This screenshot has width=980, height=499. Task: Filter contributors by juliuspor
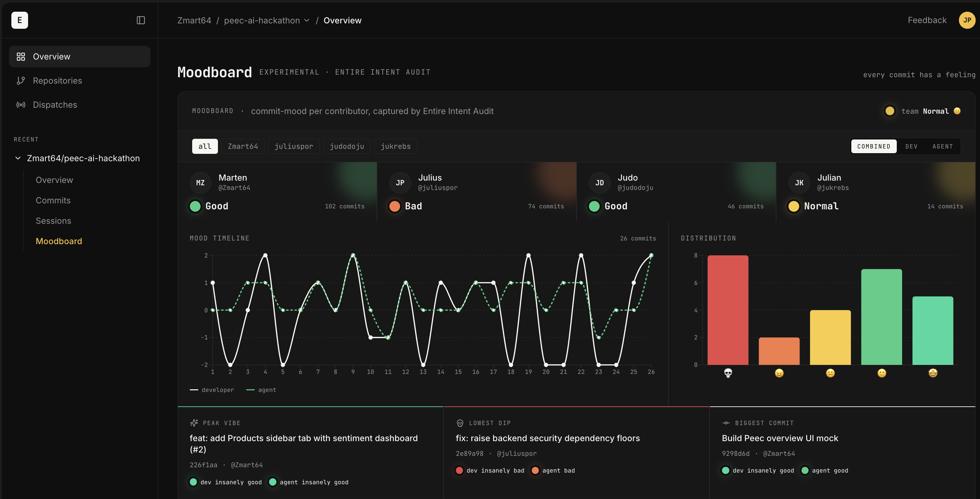tap(294, 146)
